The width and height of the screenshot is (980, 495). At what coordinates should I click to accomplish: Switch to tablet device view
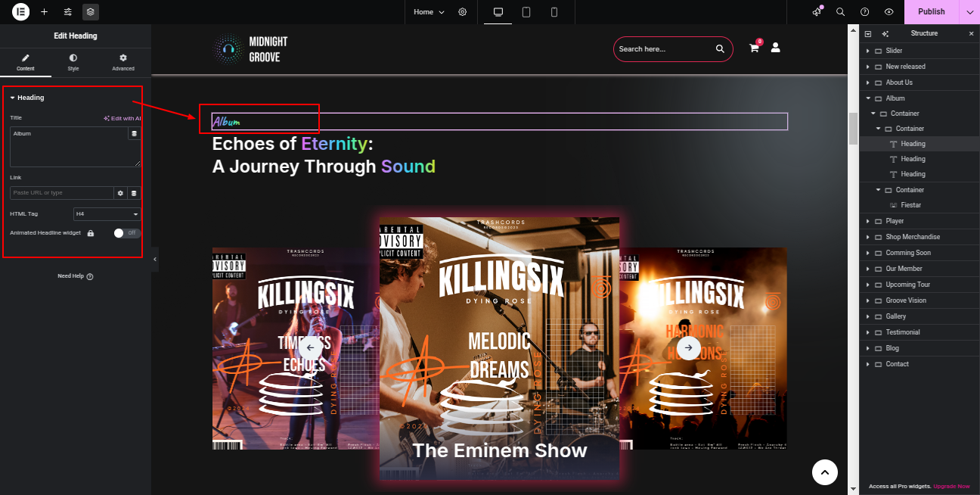pyautogui.click(x=526, y=12)
